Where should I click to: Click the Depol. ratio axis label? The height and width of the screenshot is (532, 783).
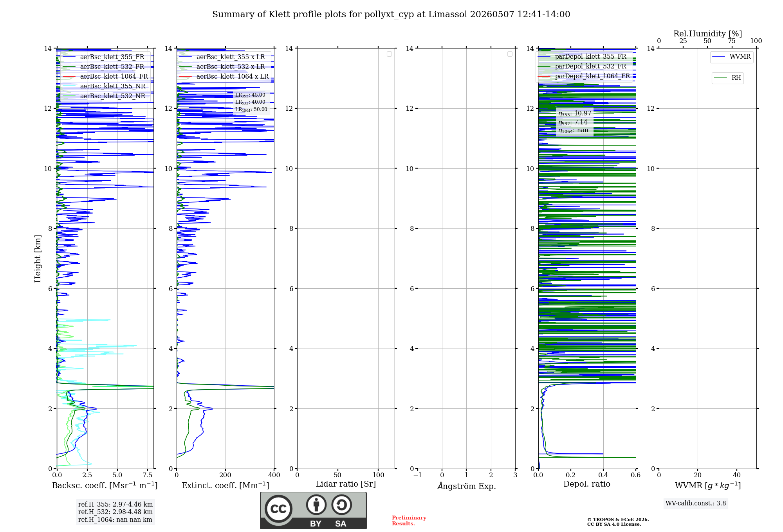click(x=587, y=484)
